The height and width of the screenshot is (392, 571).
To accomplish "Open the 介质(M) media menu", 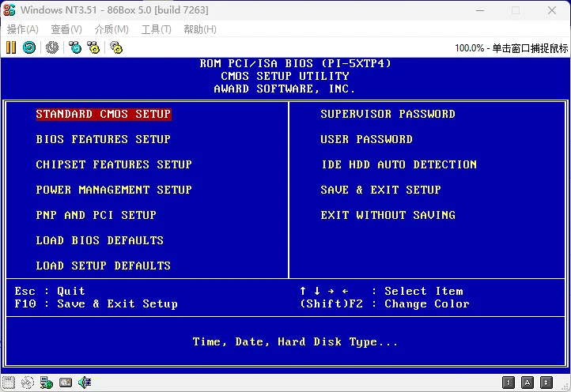I will pos(112,29).
